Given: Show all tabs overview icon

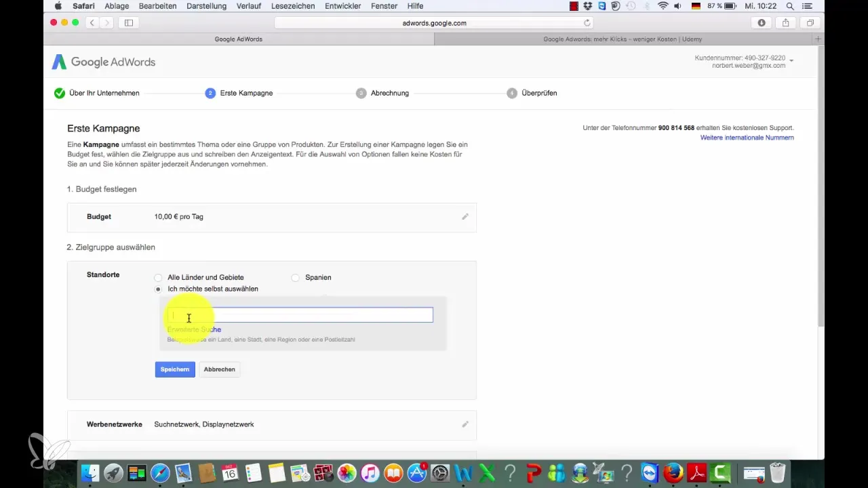Looking at the screenshot, I should point(810,23).
